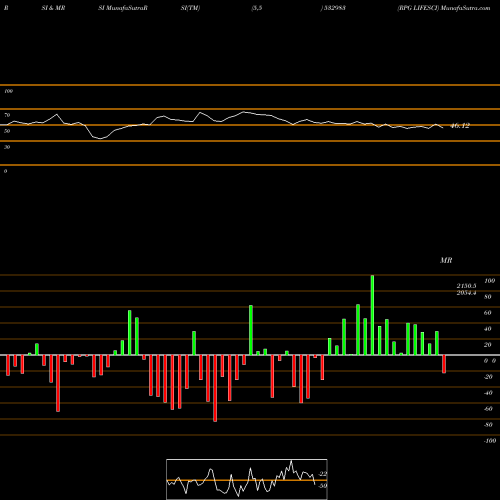This screenshot has height=500, width=500.
Task: Click the -22 value in mini chart
Action: 323,474
